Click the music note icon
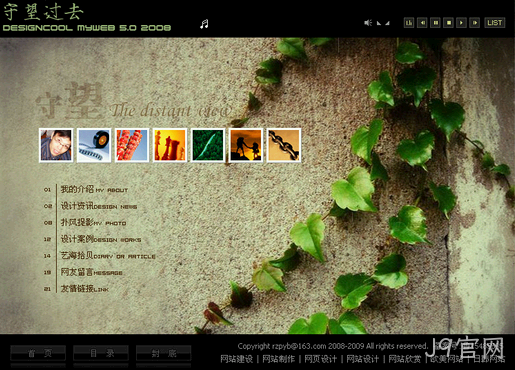This screenshot has width=515, height=370. click(204, 24)
